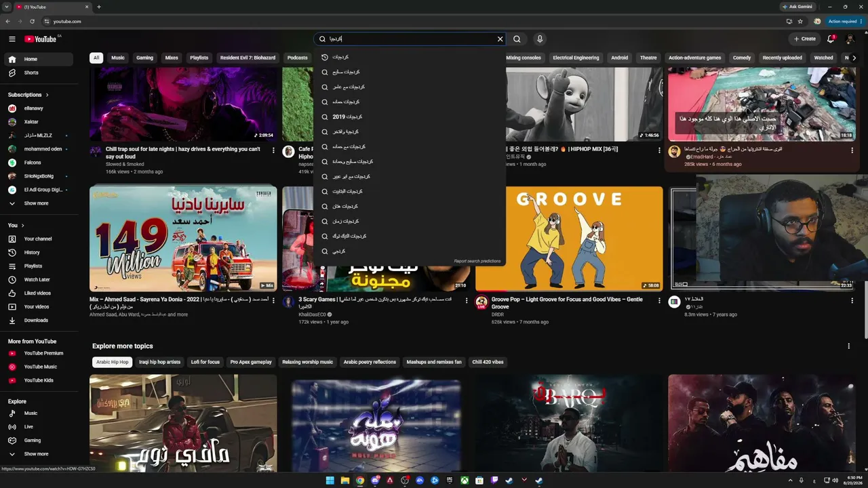Open the YouTube notifications bell
This screenshot has width=868, height=488.
pyautogui.click(x=831, y=39)
